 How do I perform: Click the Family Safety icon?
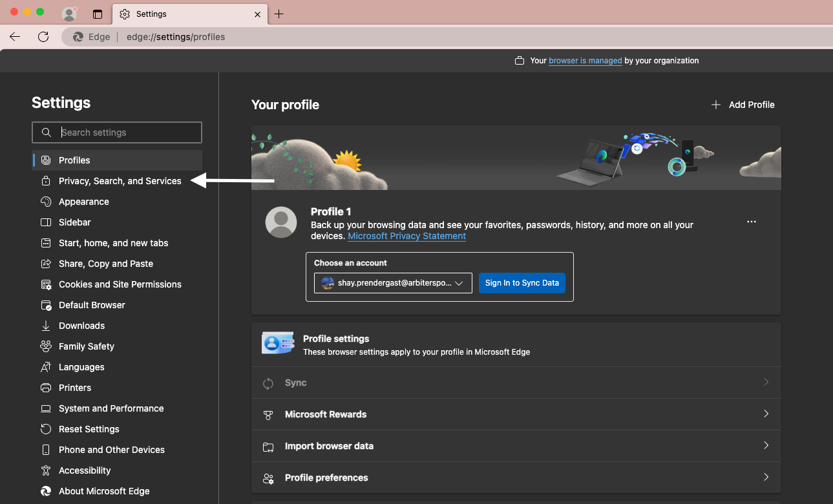46,346
